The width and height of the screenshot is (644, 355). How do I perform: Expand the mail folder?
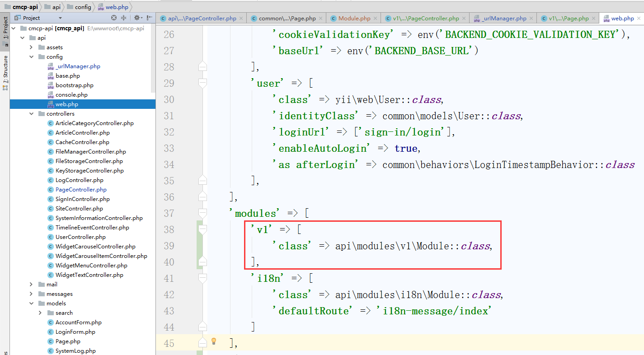point(31,285)
